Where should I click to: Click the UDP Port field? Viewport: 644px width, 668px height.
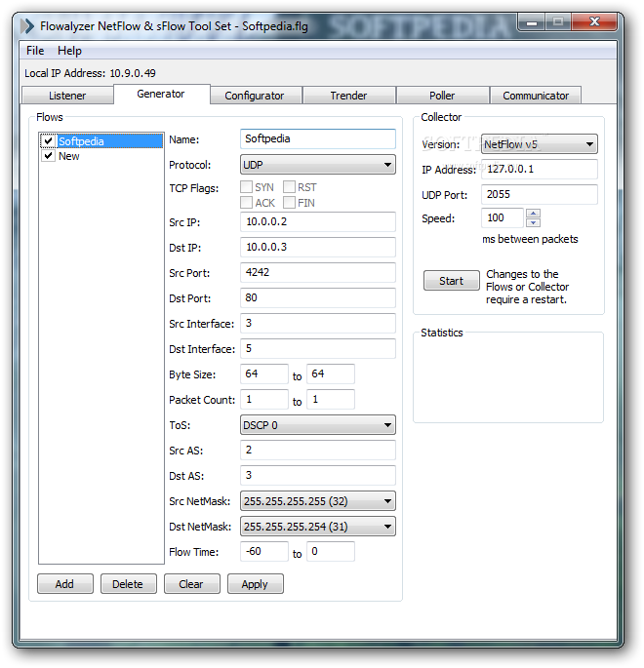540,194
